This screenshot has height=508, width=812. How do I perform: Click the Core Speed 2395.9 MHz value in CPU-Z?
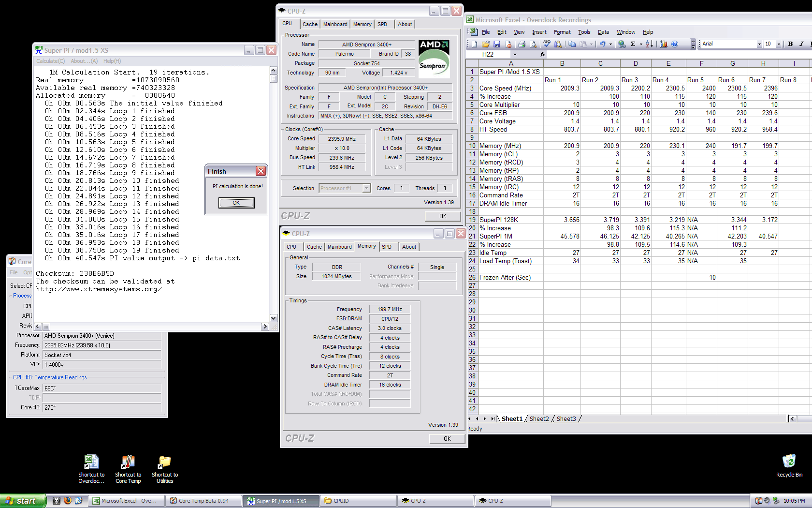point(342,139)
